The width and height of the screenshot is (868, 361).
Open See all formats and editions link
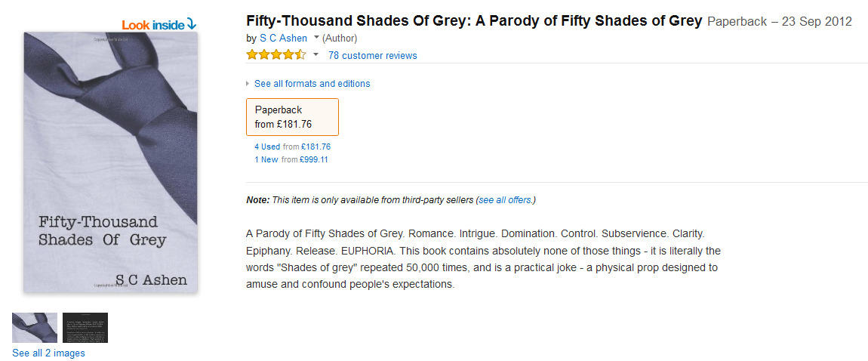coord(312,84)
